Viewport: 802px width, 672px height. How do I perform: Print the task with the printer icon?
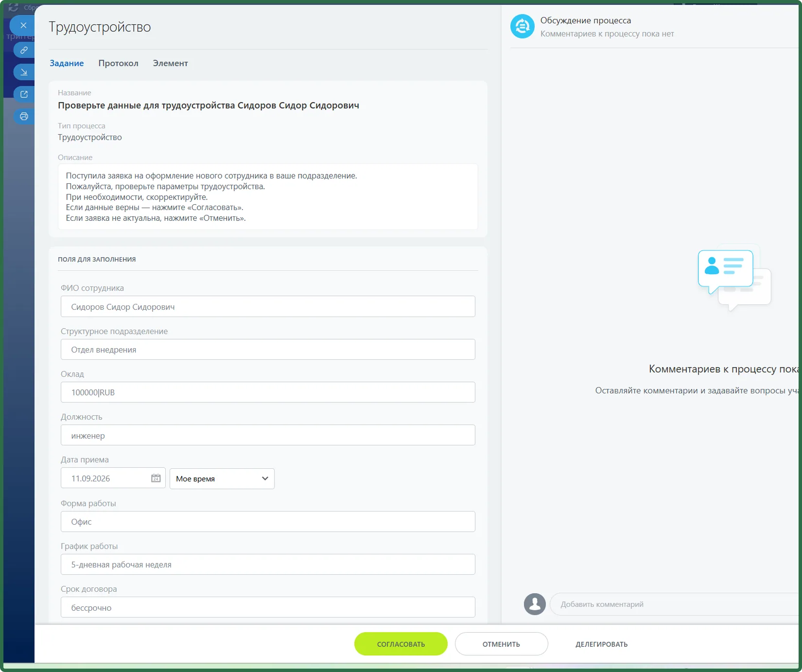point(24,117)
